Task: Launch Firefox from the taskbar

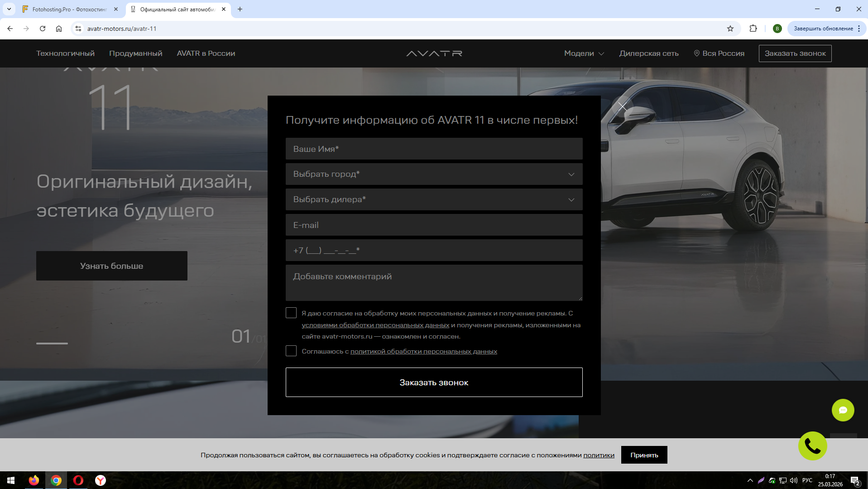Action: pyautogui.click(x=34, y=480)
